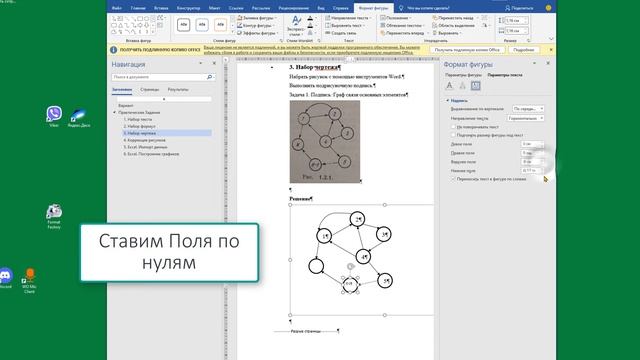Toggle Переносить текст в фигуре по словам
This screenshot has width=640, height=360.
coord(453,179)
